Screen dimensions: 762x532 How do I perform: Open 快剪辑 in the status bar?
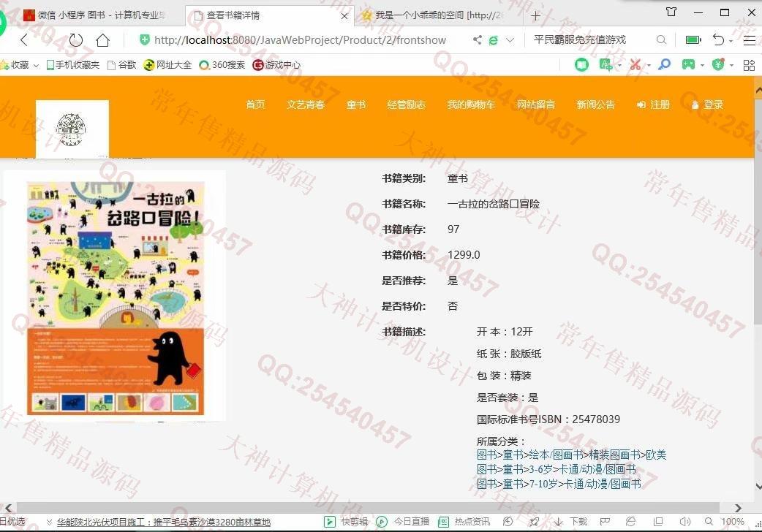pos(346,522)
